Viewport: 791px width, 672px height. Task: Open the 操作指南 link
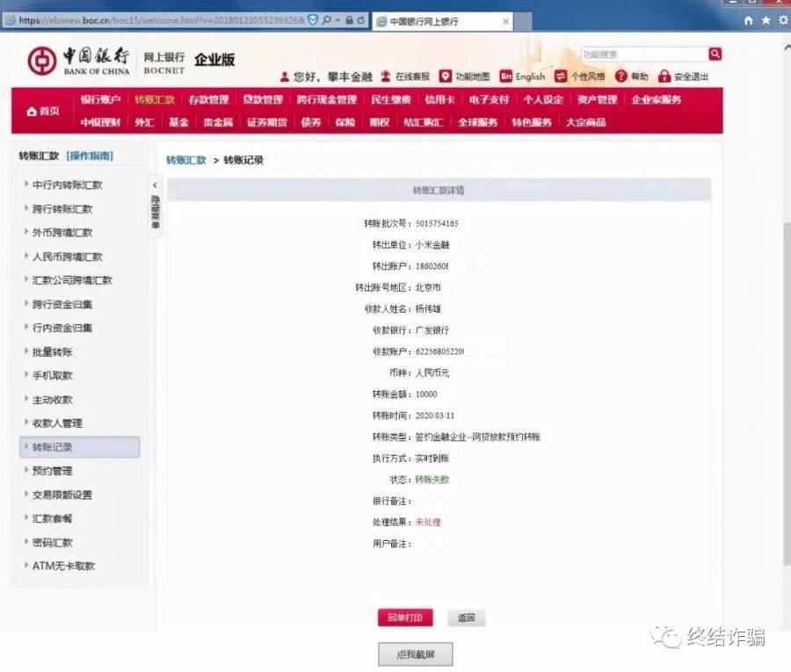pyautogui.click(x=90, y=155)
